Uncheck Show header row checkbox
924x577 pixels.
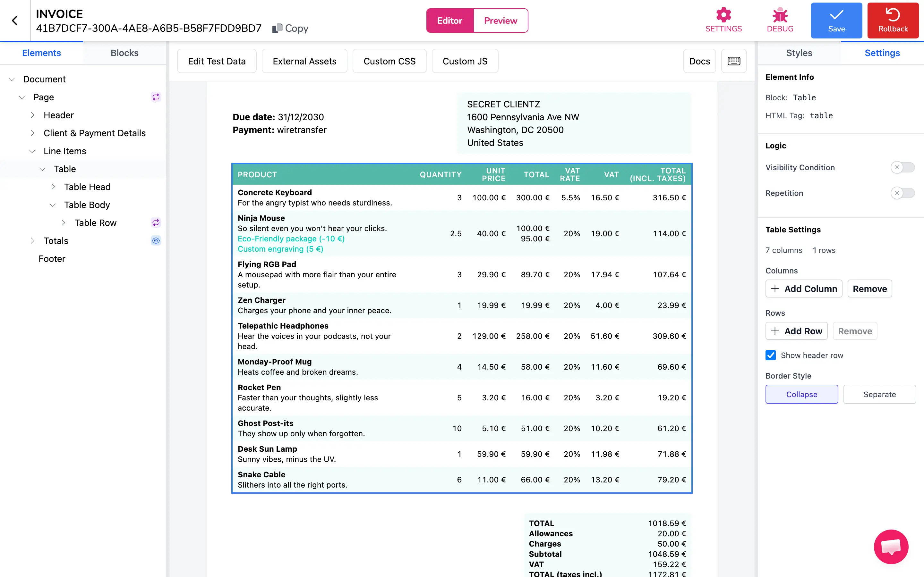771,355
